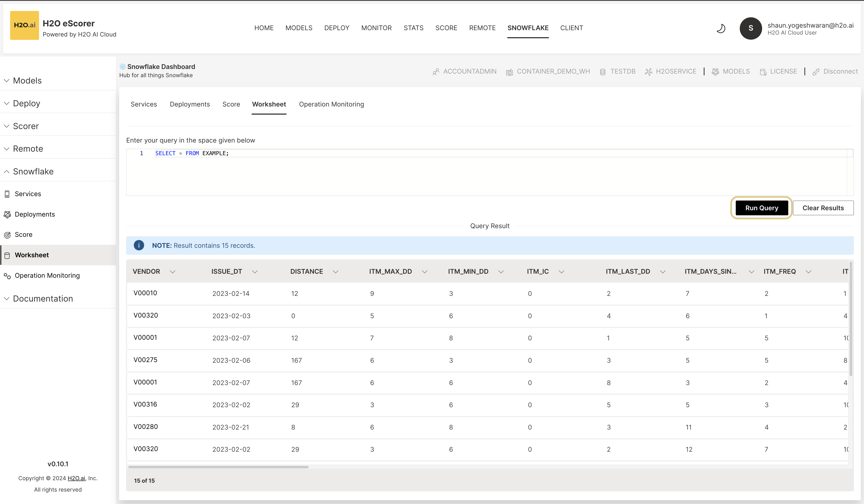Toggle dark mode moon icon
The image size is (864, 504).
721,28
